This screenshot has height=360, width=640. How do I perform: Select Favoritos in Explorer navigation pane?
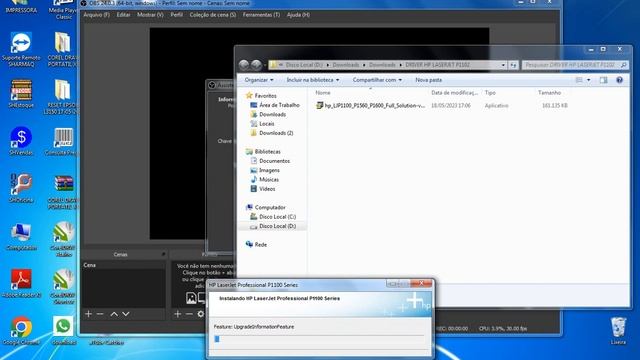pos(262,96)
